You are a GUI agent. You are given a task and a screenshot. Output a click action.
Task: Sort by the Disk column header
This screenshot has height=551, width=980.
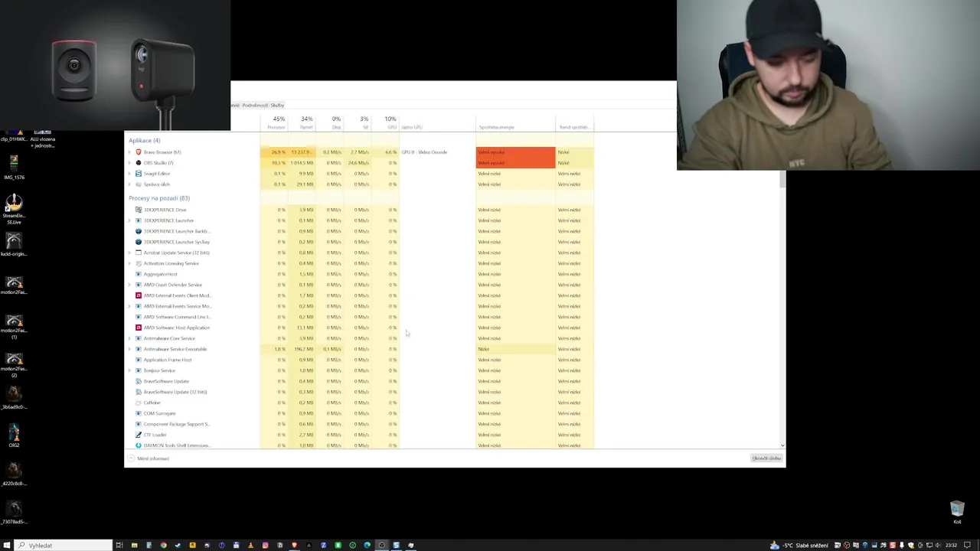[331, 122]
